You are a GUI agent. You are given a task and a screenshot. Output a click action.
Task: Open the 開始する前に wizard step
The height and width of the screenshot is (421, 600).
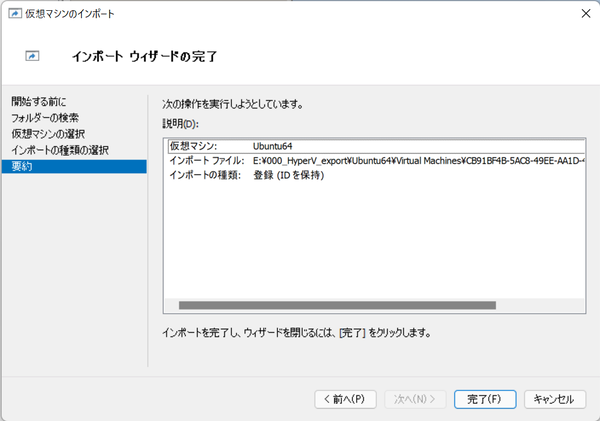point(39,101)
